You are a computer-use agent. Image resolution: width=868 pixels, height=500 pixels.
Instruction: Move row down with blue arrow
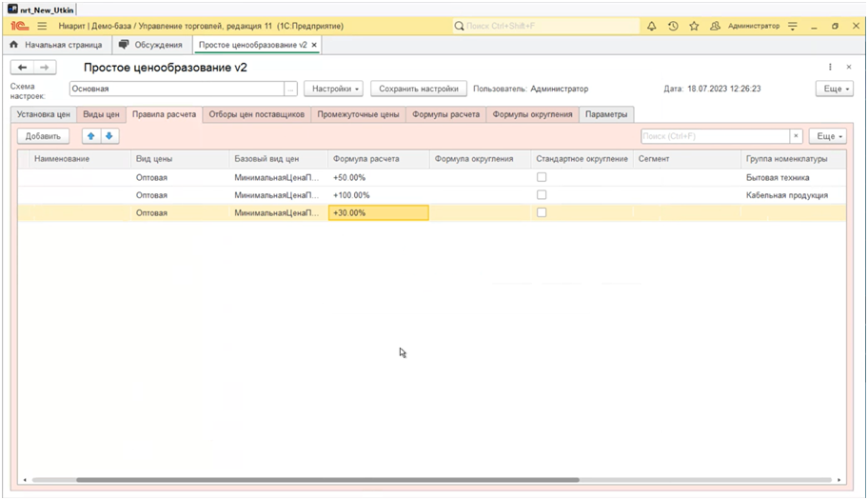[109, 136]
